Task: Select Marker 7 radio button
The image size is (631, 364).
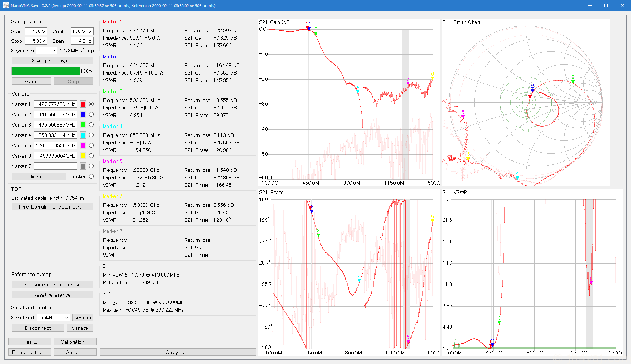Action: (x=91, y=166)
